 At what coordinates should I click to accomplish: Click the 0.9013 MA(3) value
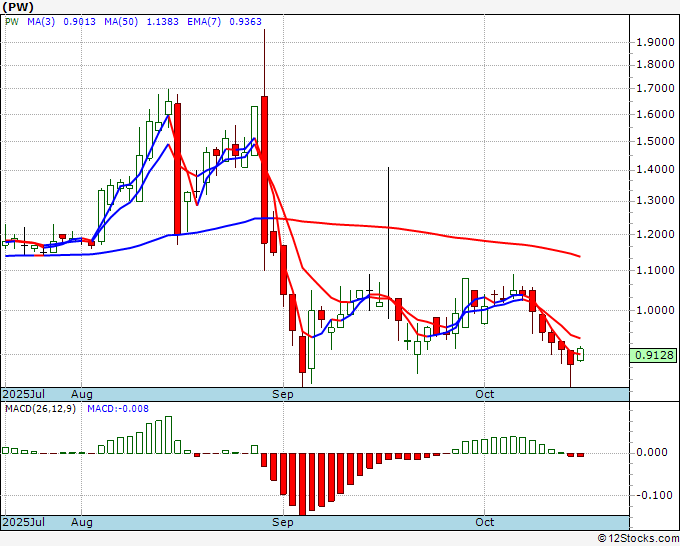(79, 22)
